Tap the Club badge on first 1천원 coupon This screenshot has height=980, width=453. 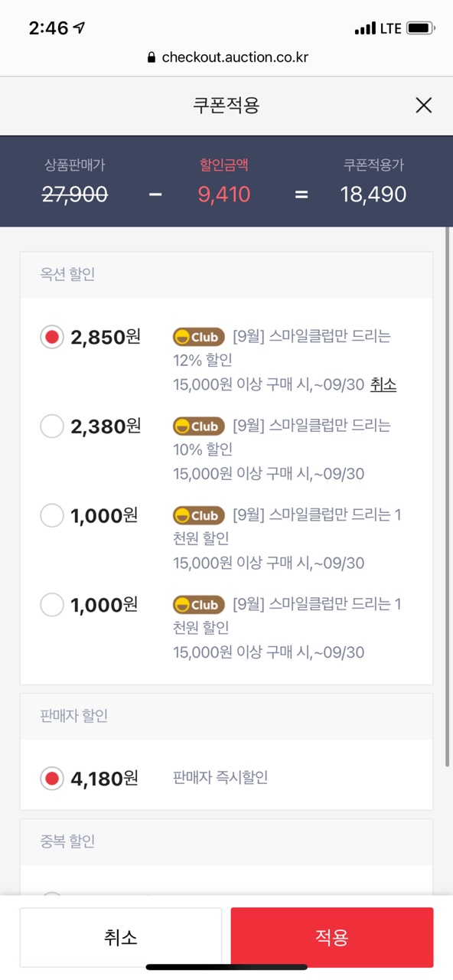[199, 515]
